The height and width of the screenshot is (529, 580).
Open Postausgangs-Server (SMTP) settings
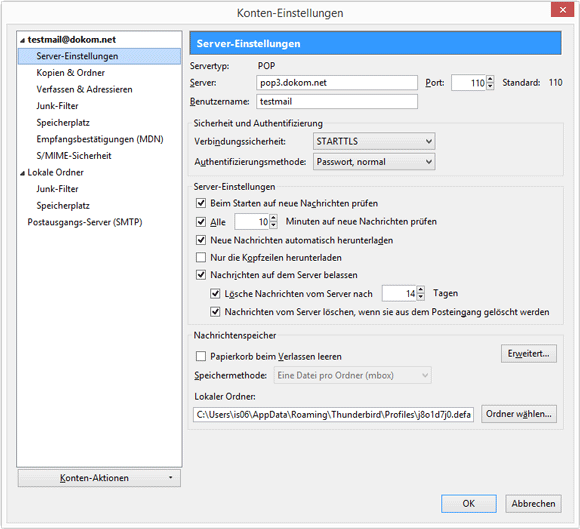coord(85,222)
